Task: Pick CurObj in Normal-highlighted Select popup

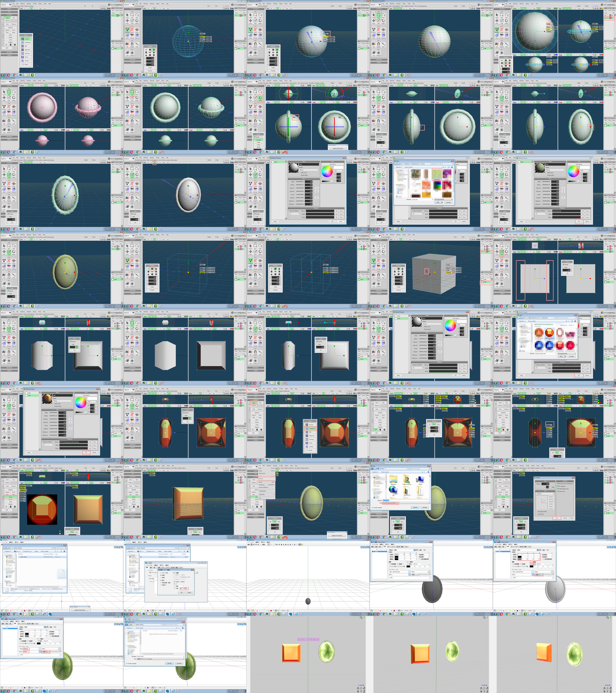Action: coord(26,61)
